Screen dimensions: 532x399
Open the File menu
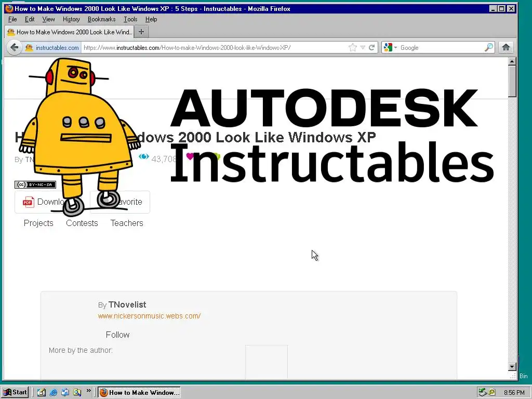point(12,19)
